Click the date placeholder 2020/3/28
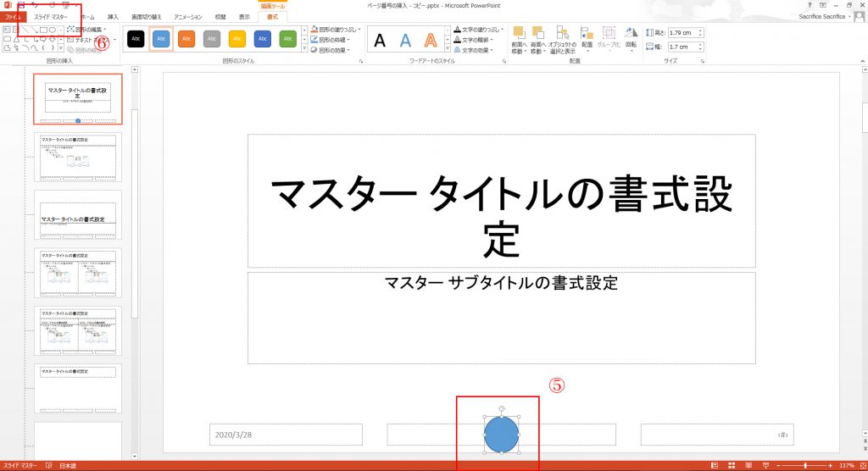 coord(286,435)
